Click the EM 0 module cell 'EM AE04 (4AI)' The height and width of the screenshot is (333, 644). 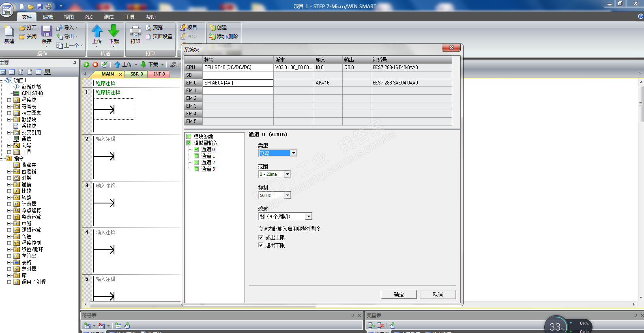238,83
